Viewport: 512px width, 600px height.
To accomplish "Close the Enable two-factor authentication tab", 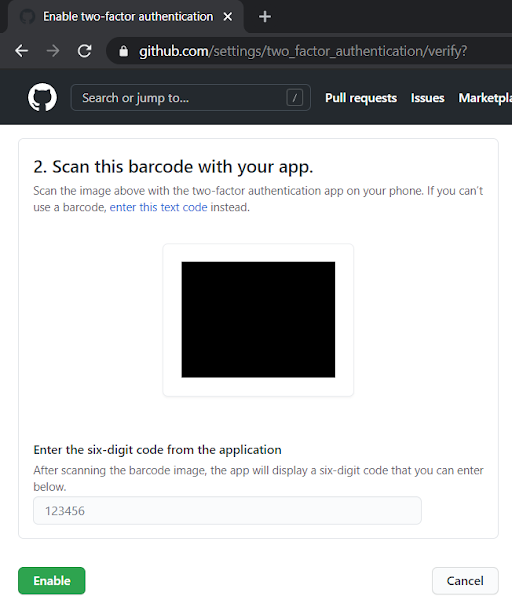I will pos(228,16).
